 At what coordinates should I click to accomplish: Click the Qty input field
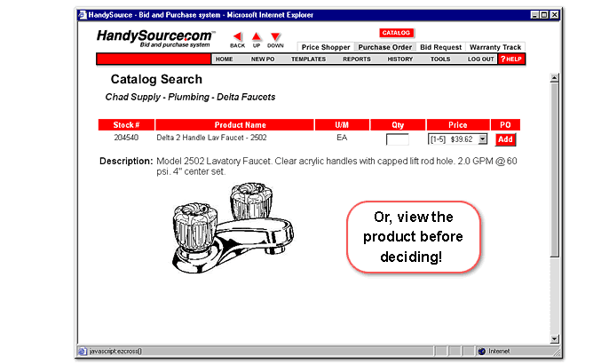(x=397, y=139)
